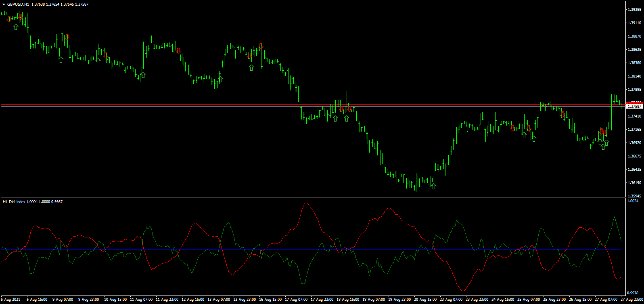Select the red down arrow near 12 Aug 15:00
This screenshot has width=644, height=304.
click(178, 51)
